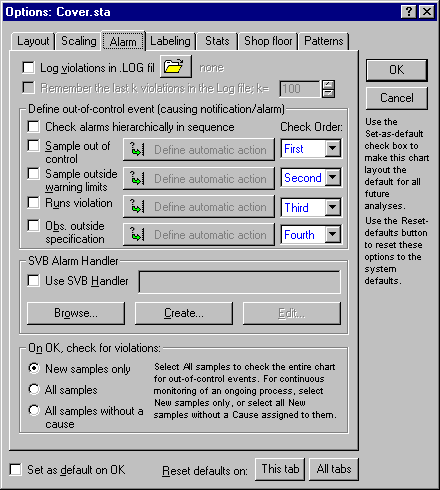Reset defaults on This tab
Viewport: 440px width, 490px height.
280,469
